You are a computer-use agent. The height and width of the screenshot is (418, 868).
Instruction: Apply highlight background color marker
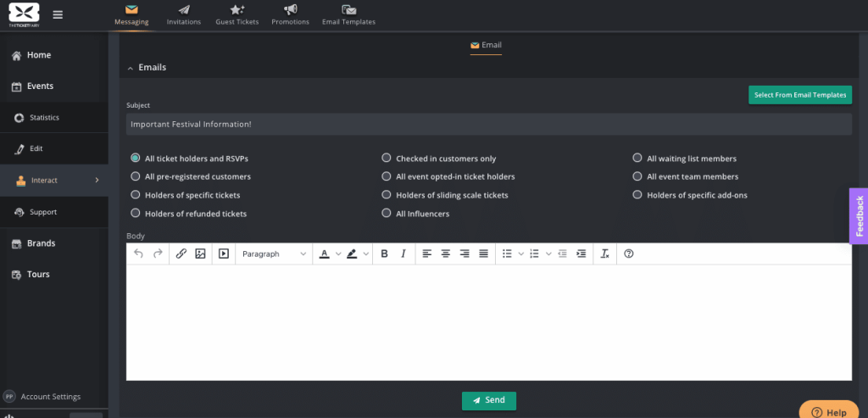[x=352, y=254]
